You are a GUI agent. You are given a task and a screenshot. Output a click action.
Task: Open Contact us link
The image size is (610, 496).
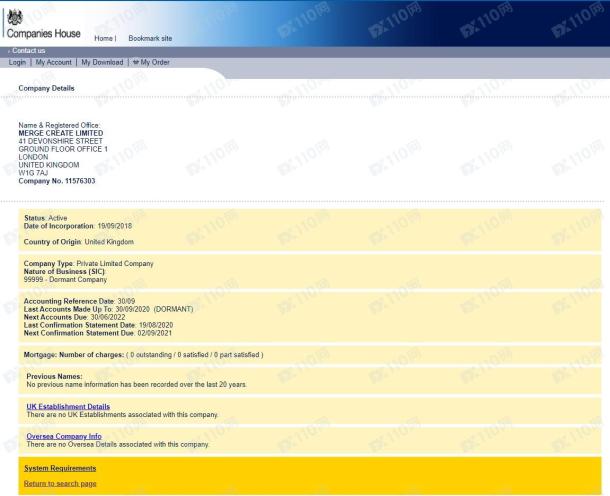28,51
